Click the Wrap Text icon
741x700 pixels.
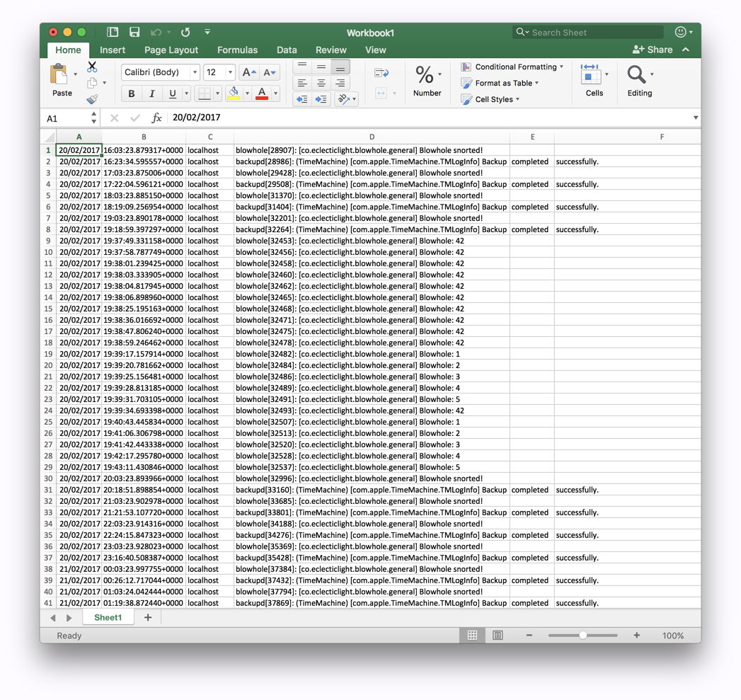(381, 73)
